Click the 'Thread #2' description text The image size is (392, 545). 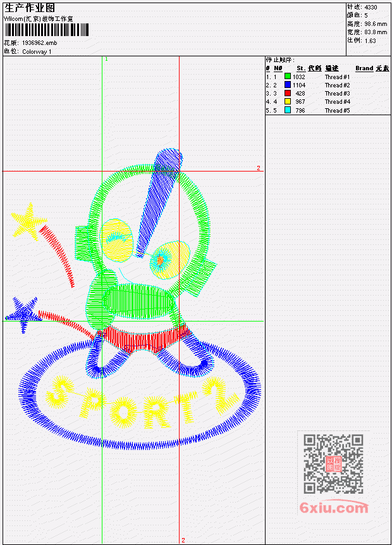tap(337, 85)
